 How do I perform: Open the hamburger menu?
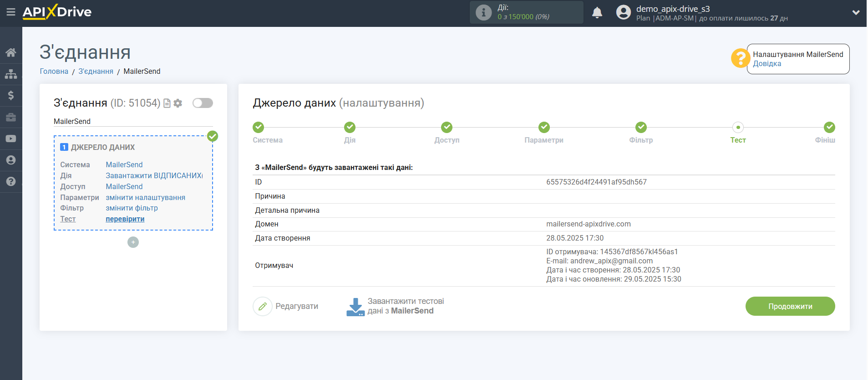pos(11,12)
